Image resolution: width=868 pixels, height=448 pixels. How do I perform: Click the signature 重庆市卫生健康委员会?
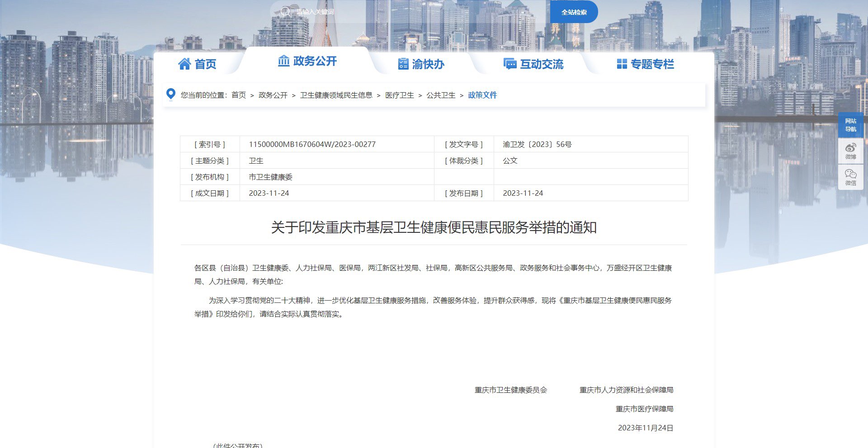coord(511,390)
